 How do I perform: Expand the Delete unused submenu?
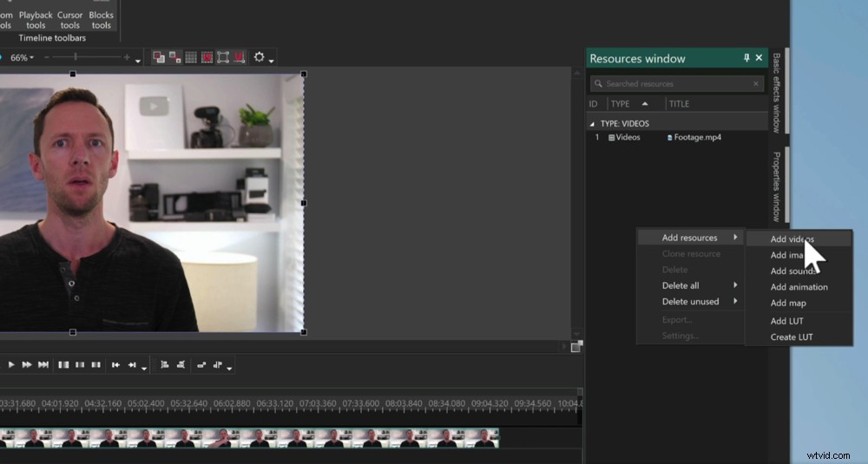pos(690,302)
